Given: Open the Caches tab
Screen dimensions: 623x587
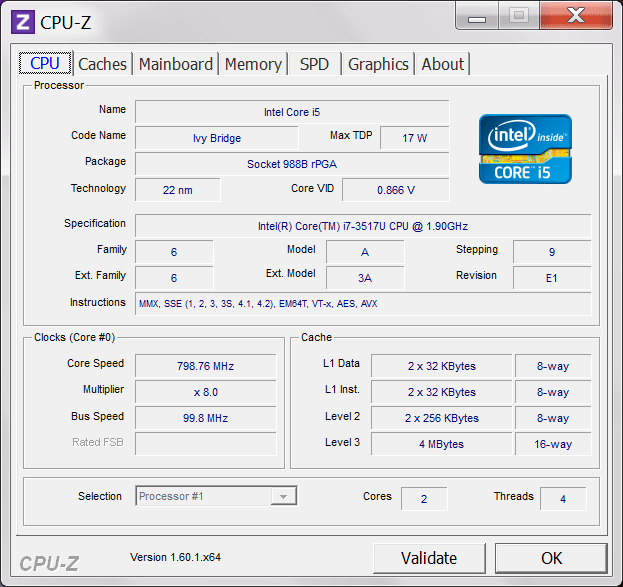Looking at the screenshot, I should [103, 64].
